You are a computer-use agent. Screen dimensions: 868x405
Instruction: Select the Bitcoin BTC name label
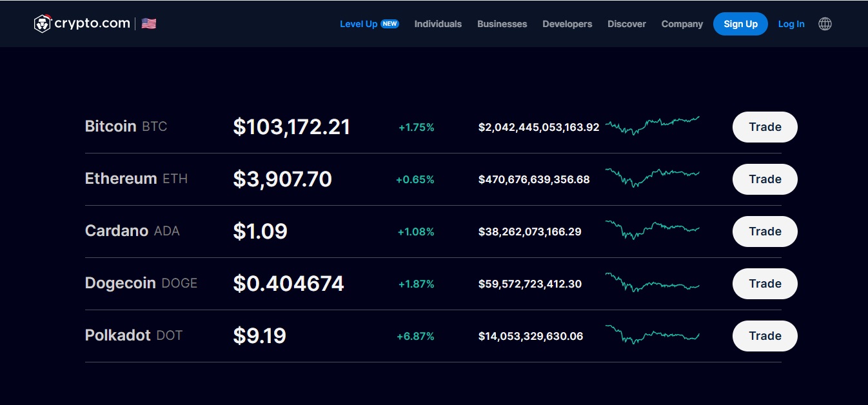[126, 126]
